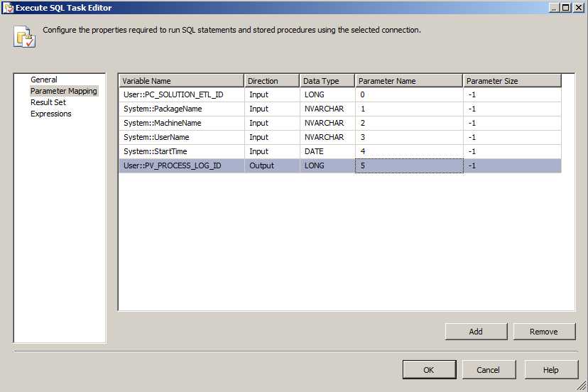The width and height of the screenshot is (588, 392).
Task: Select the System::PackageName variable cell
Action: 182,109
